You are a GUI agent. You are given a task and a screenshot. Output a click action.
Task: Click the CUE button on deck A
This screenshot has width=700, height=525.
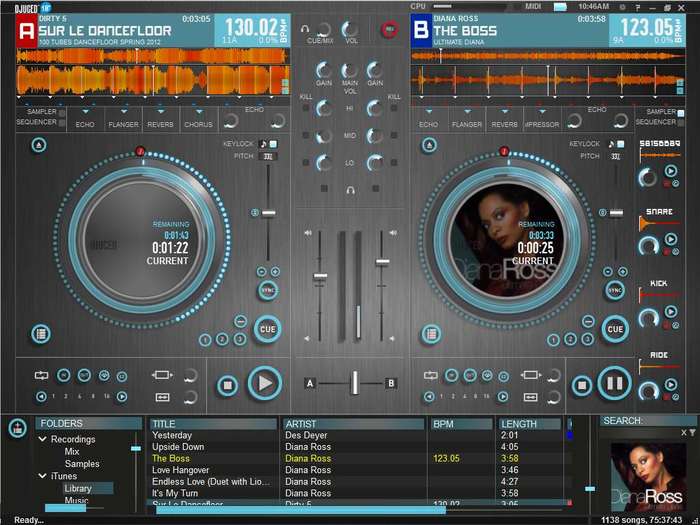pos(267,329)
